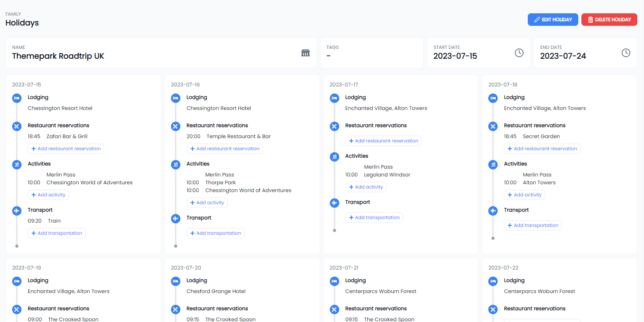Viewport: 644px width, 322px height.
Task: Add transportation for 2023-07-16
Action: tap(215, 233)
